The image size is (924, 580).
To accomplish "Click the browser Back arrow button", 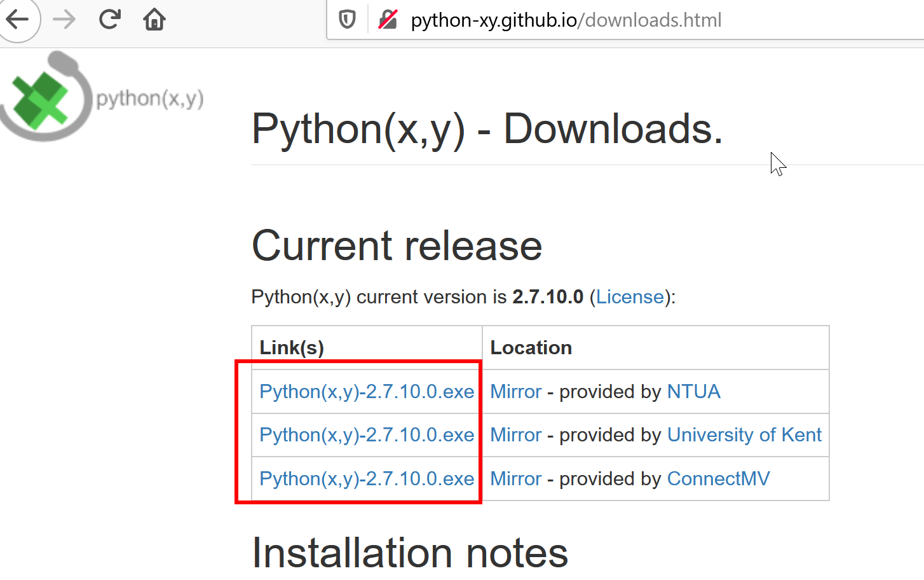I will pyautogui.click(x=18, y=19).
